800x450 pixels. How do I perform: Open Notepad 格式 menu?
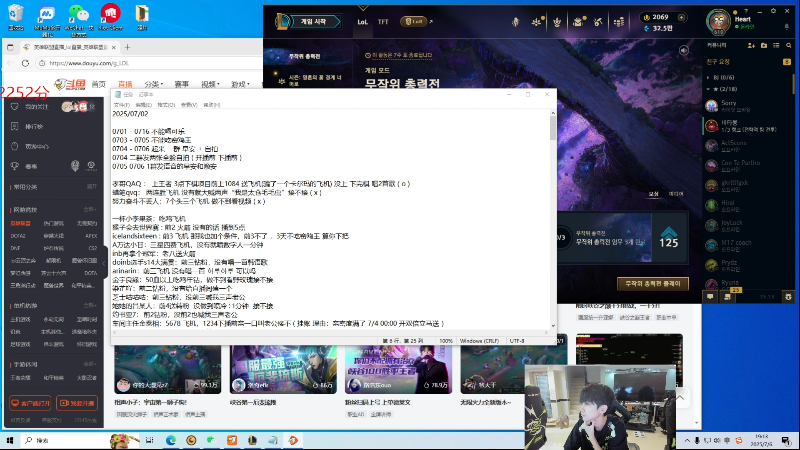pyautogui.click(x=166, y=105)
